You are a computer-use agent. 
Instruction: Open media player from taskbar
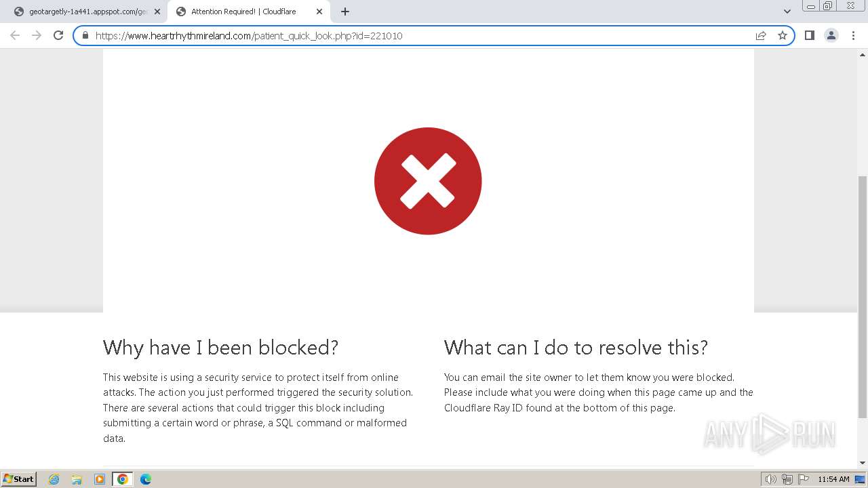point(100,479)
